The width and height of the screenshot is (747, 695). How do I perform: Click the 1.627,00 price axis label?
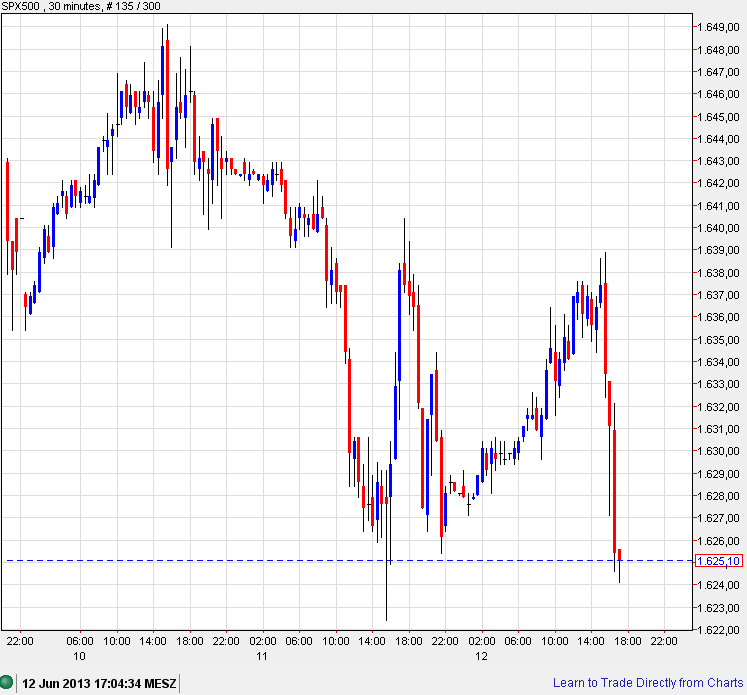click(x=718, y=518)
